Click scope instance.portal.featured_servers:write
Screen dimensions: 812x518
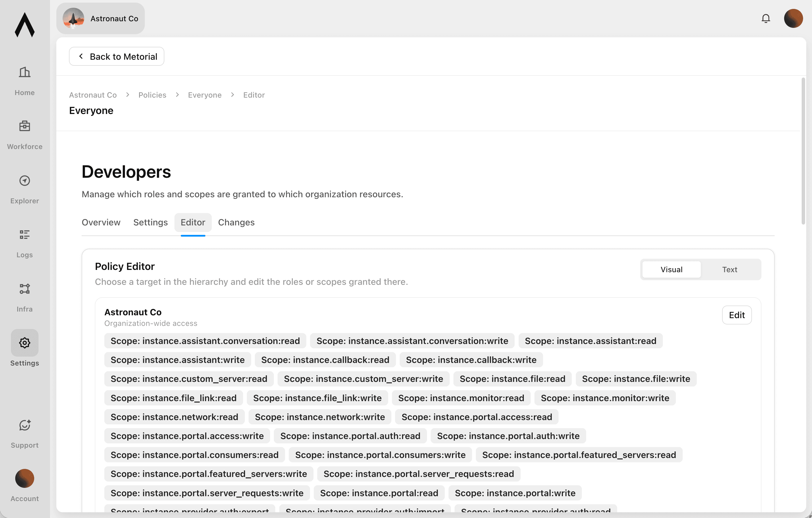[x=208, y=474]
